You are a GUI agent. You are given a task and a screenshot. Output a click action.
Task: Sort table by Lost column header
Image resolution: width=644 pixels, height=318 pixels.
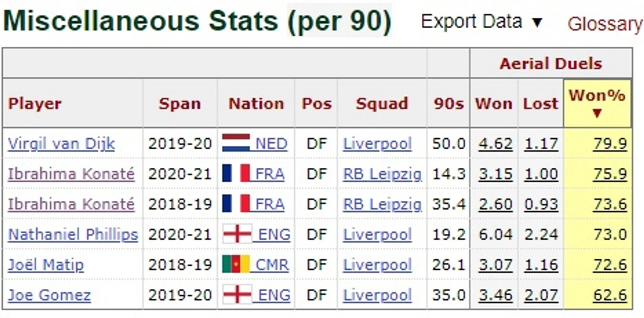[x=541, y=104]
